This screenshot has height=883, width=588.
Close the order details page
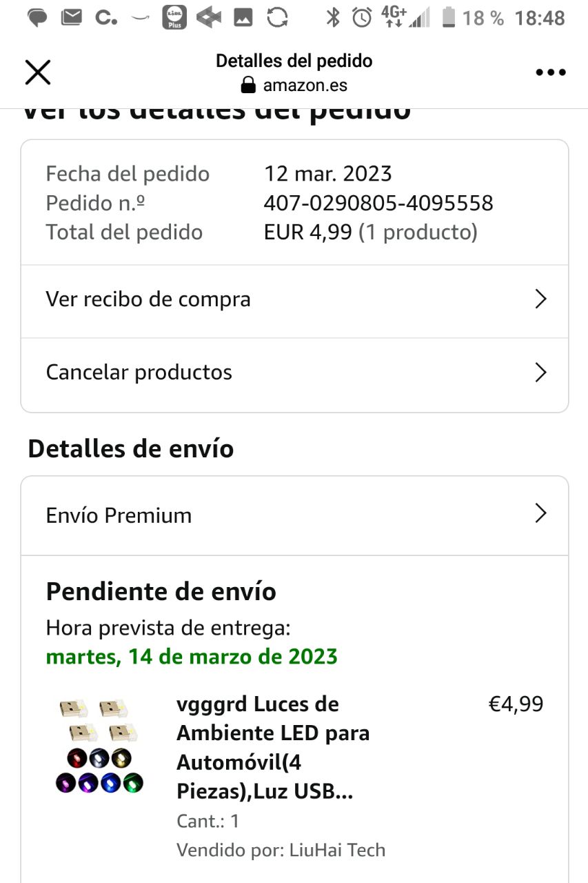38,72
